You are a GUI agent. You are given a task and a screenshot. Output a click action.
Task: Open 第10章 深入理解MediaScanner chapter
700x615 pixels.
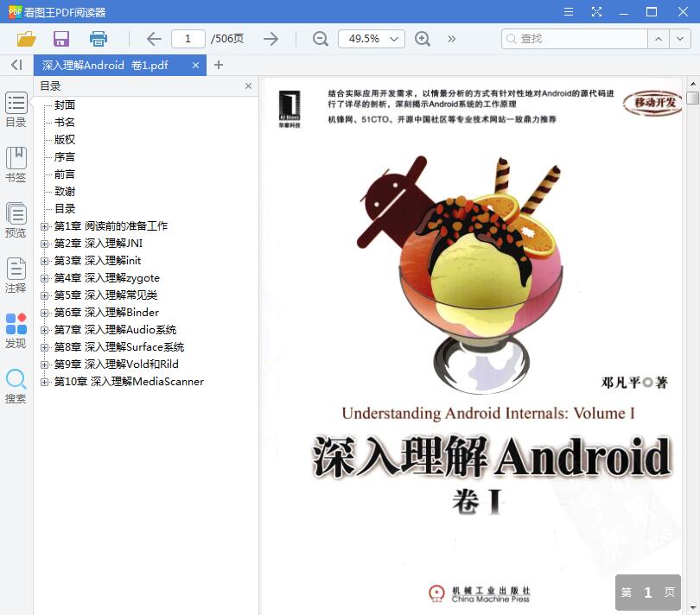pos(129,382)
